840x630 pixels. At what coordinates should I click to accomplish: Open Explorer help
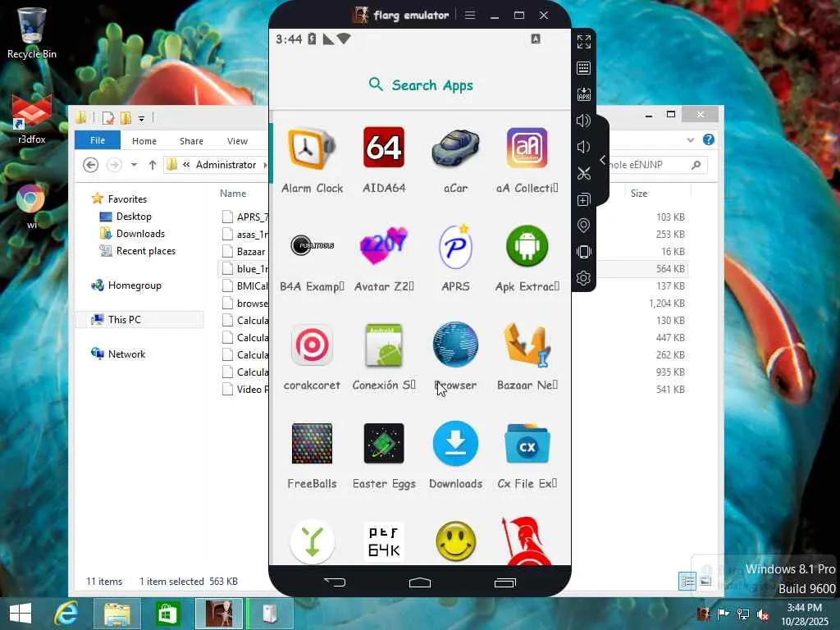tap(708, 139)
